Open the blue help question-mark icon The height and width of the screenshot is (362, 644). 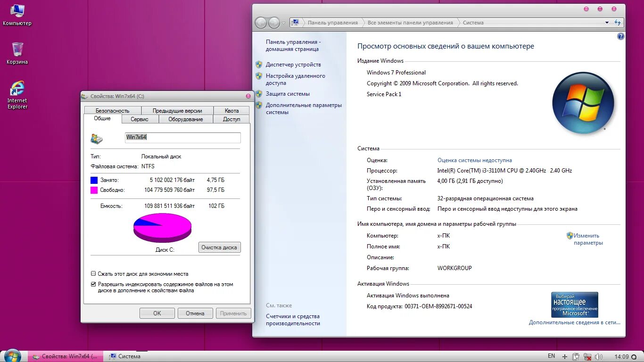620,36
